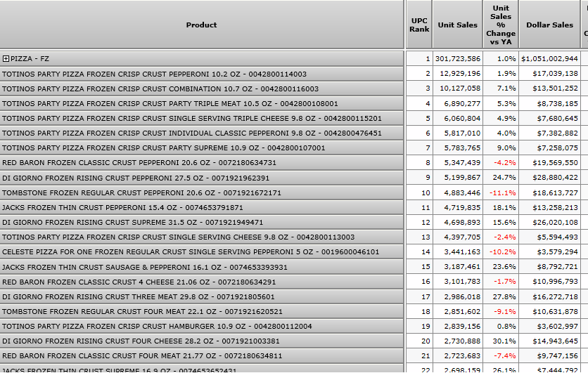
Task: Click the -11.1% change cell
Action: tap(502, 192)
